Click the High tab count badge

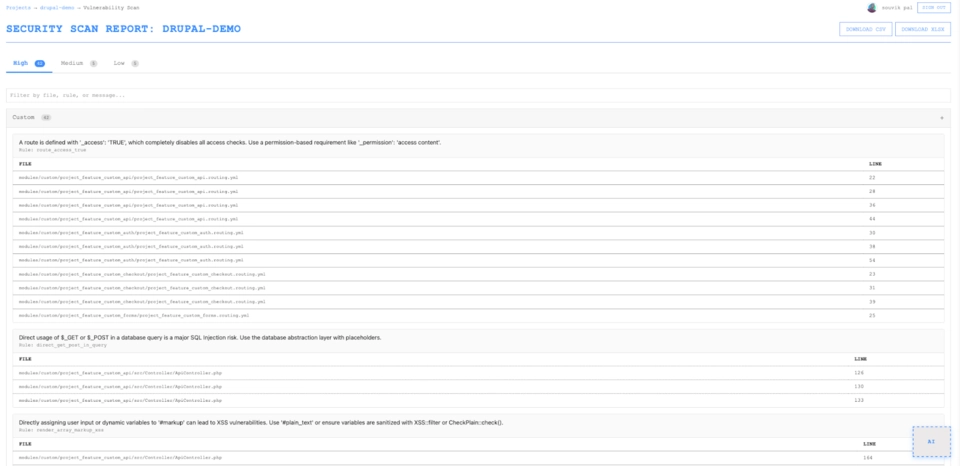coord(40,63)
